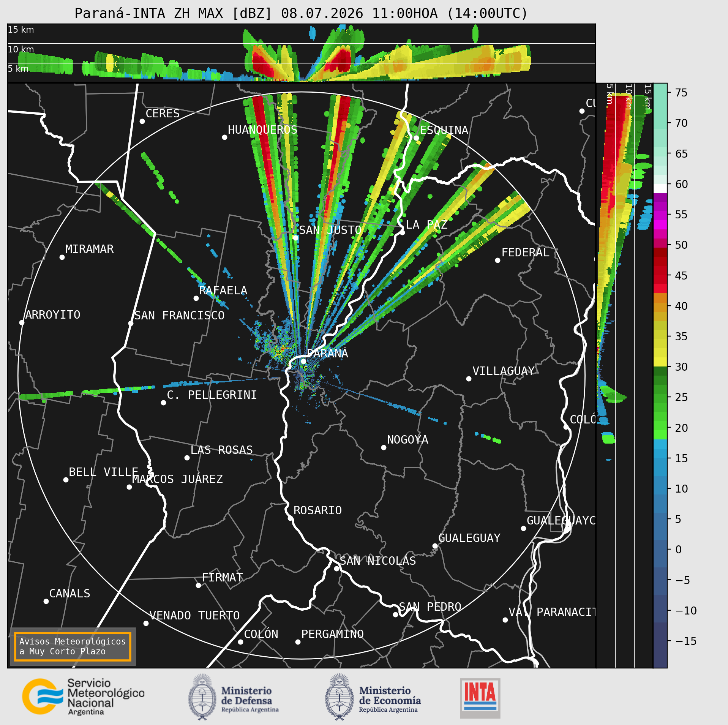The image size is (728, 725).
Task: Select the red 45 dBZ color band
Action: (x=660, y=275)
